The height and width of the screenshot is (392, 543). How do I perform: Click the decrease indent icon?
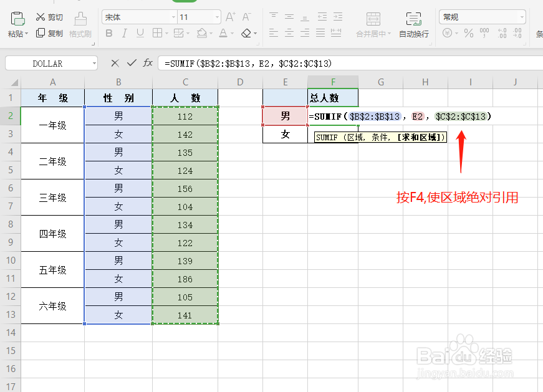tap(322, 17)
